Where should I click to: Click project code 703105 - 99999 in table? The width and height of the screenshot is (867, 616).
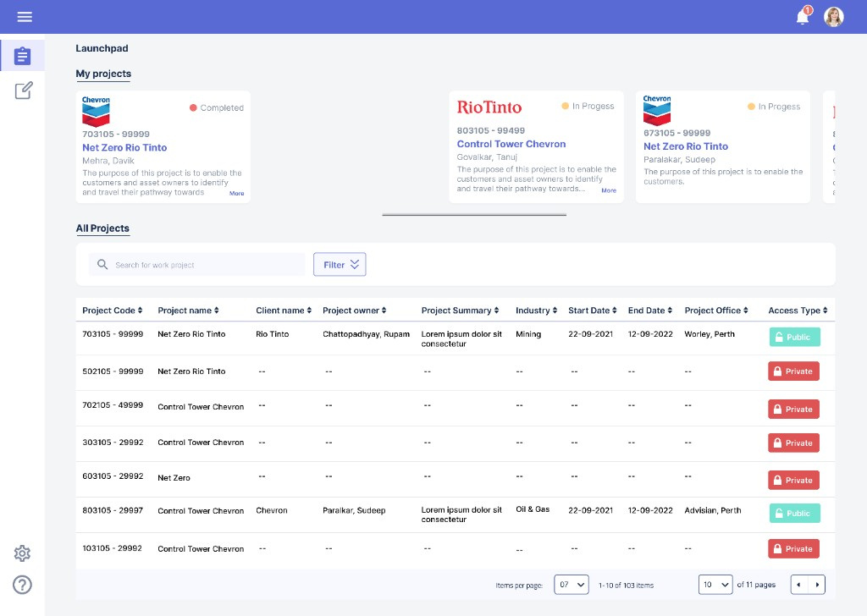(x=113, y=334)
